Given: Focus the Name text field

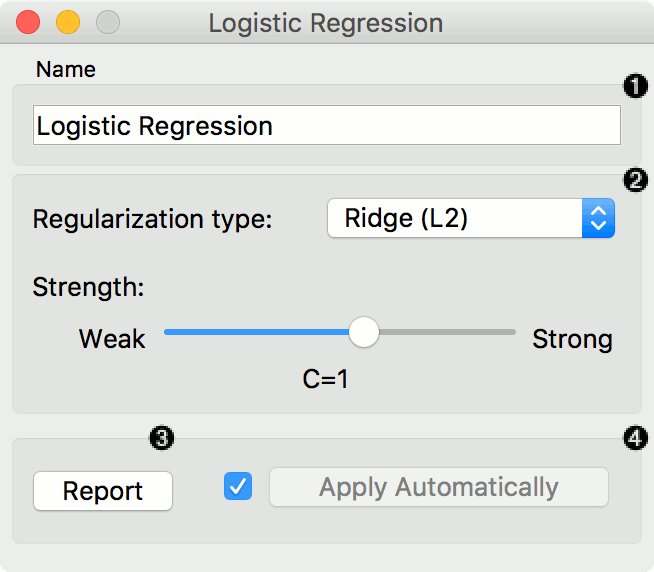Looking at the screenshot, I should tap(326, 126).
